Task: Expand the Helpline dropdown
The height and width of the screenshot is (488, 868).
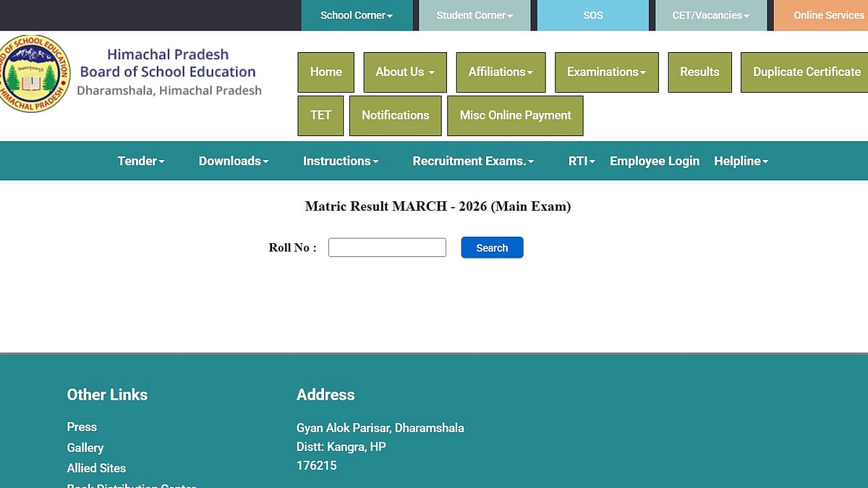Action: click(741, 161)
